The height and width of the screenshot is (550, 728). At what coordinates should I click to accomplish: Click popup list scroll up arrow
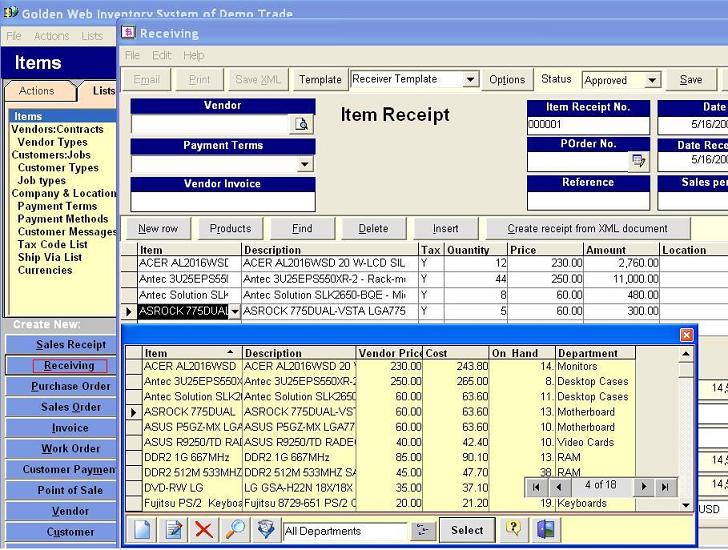686,354
